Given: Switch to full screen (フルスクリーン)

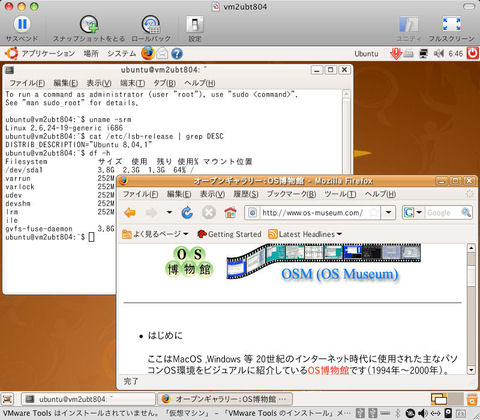Looking at the screenshot, I should (451, 25).
